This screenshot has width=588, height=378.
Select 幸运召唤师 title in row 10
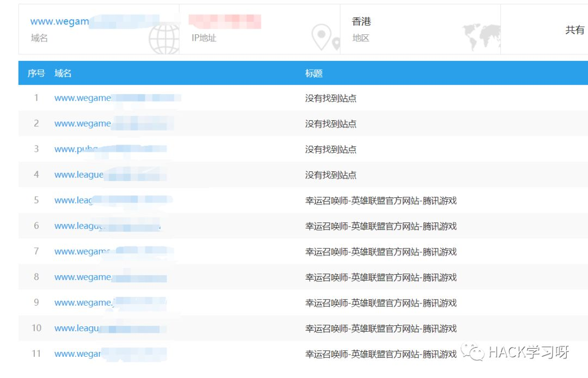coord(381,328)
